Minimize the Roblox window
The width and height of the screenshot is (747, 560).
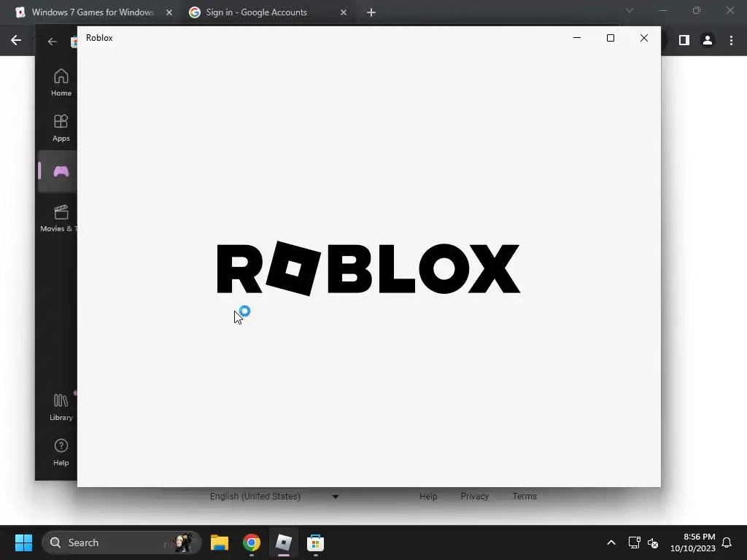[577, 38]
